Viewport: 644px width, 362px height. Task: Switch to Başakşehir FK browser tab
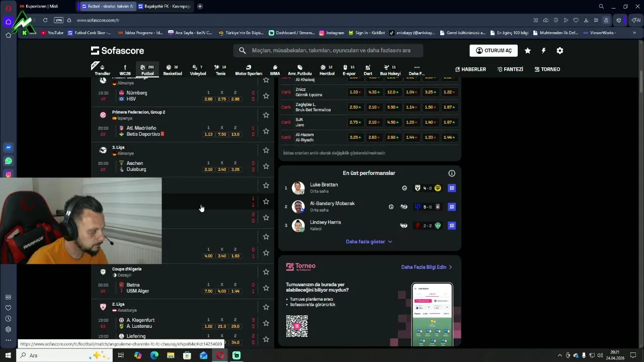point(164,6)
